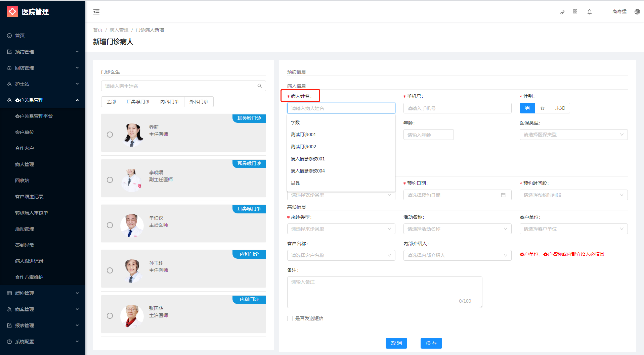Open the 医保类型 dropdown
This screenshot has width=644, height=355.
(574, 135)
